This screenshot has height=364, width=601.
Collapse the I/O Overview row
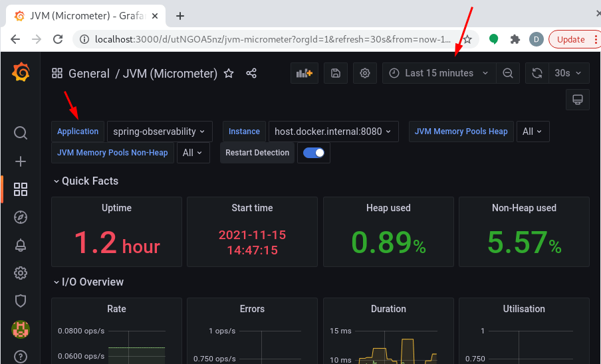click(88, 282)
